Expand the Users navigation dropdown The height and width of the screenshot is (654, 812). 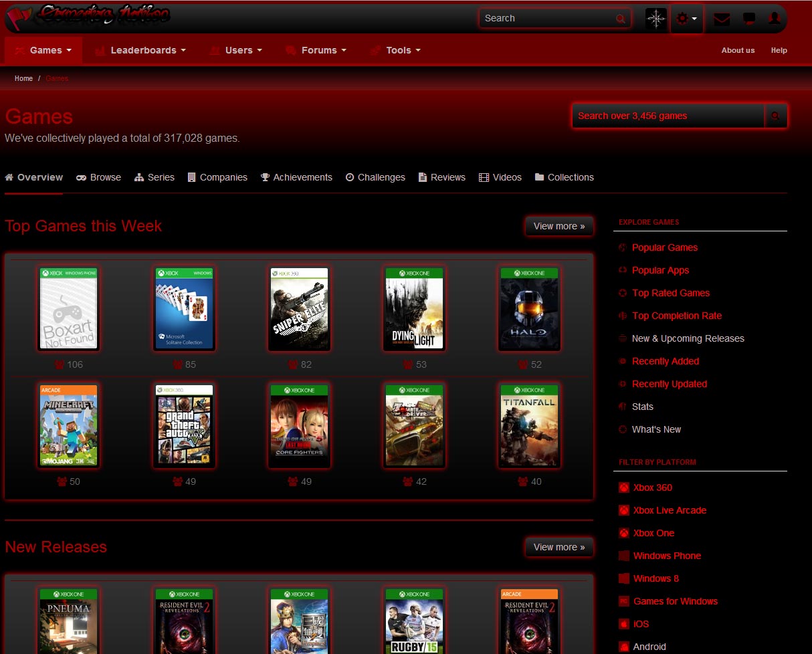point(235,50)
